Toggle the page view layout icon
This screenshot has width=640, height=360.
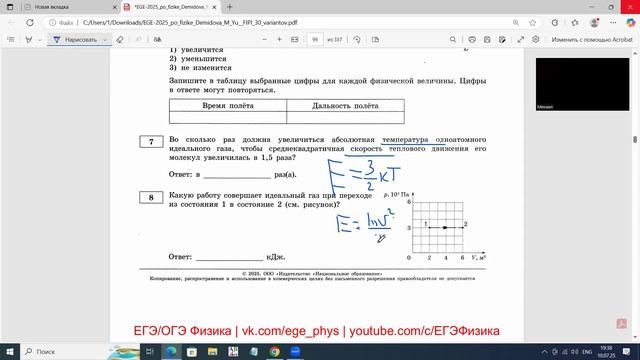point(376,40)
